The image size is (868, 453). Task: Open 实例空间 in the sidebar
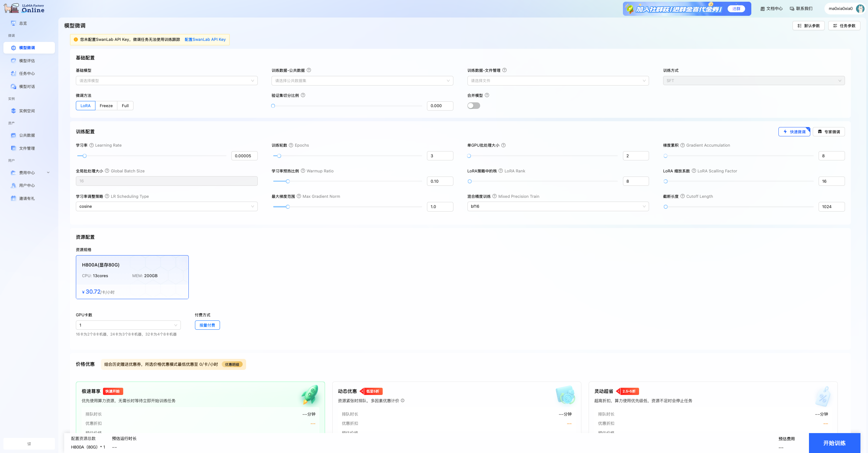(x=27, y=111)
